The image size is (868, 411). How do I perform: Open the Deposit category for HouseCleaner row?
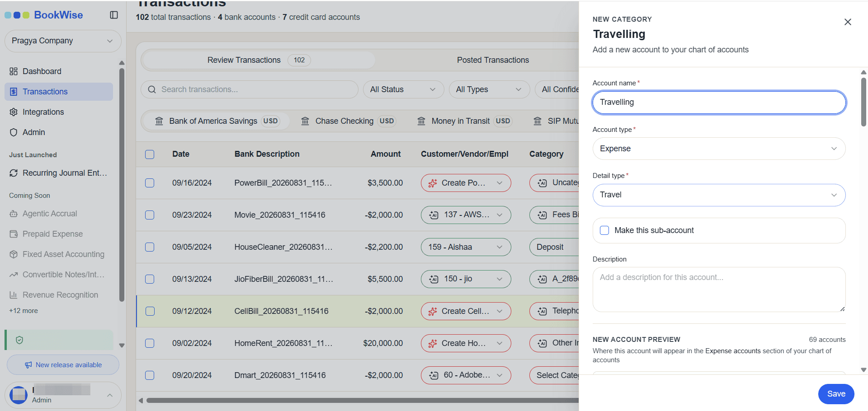tap(554, 247)
